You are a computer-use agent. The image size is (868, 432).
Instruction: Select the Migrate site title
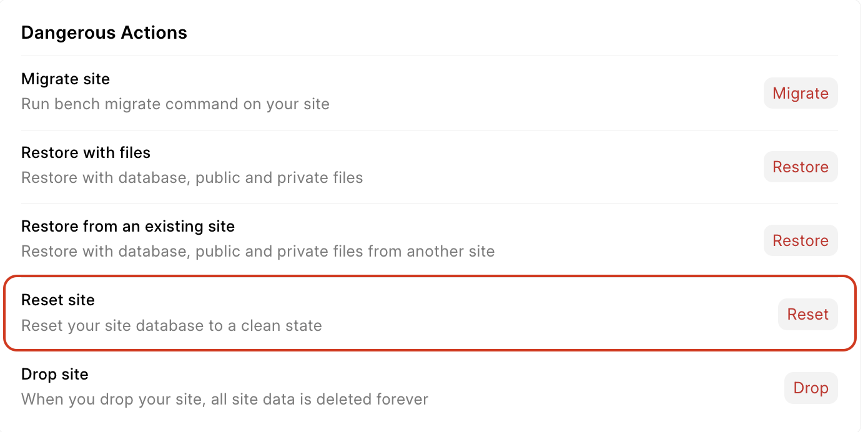coord(66,79)
